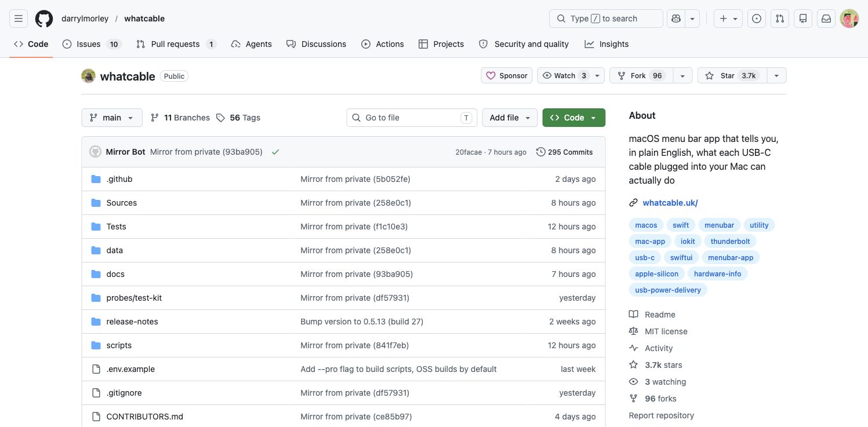
Task: Select the thunderbolt topic tag
Action: 731,242
